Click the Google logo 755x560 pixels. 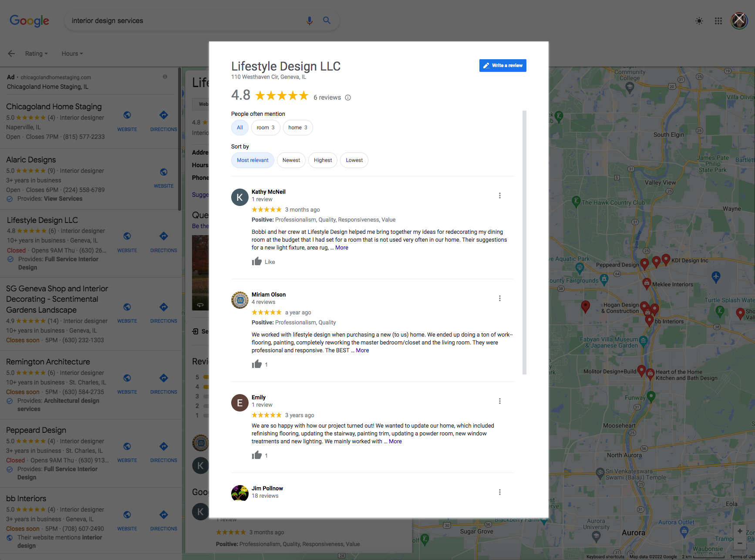29,20
